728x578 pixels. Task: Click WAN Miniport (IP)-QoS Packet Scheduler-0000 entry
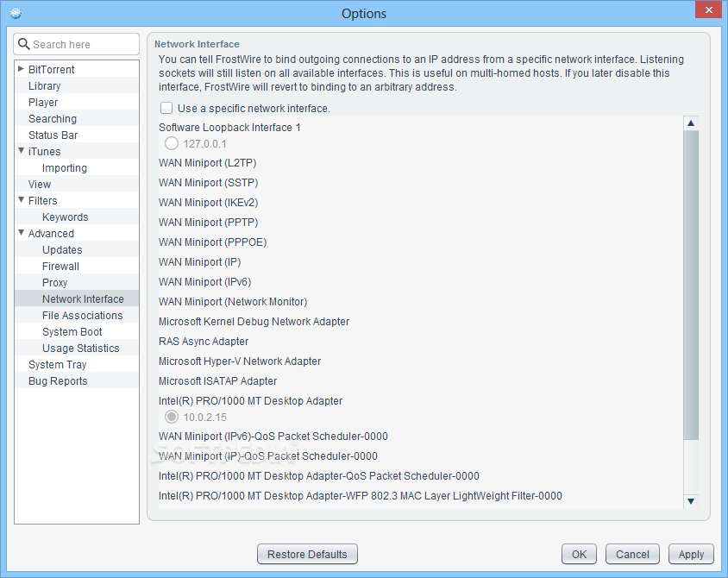point(268,456)
